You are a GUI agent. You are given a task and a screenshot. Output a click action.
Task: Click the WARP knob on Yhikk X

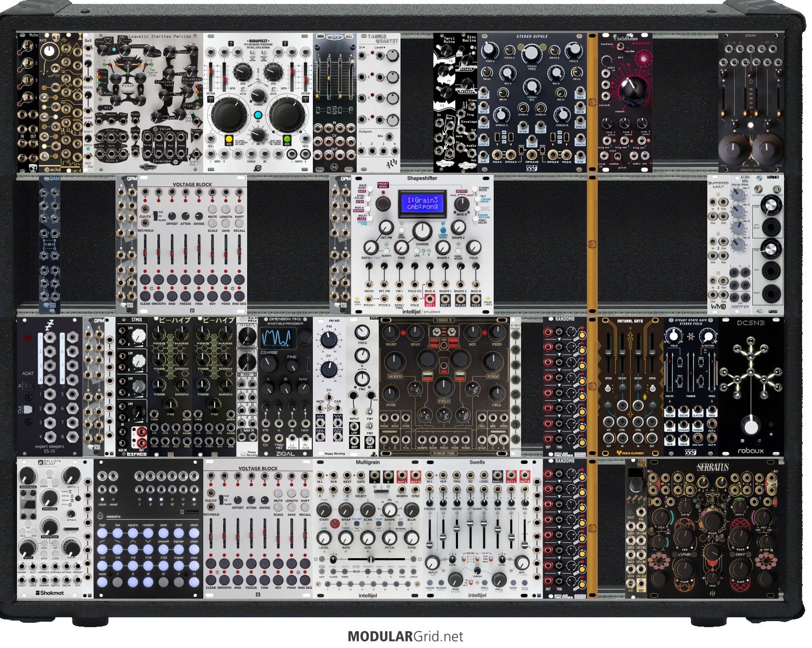click(x=392, y=333)
